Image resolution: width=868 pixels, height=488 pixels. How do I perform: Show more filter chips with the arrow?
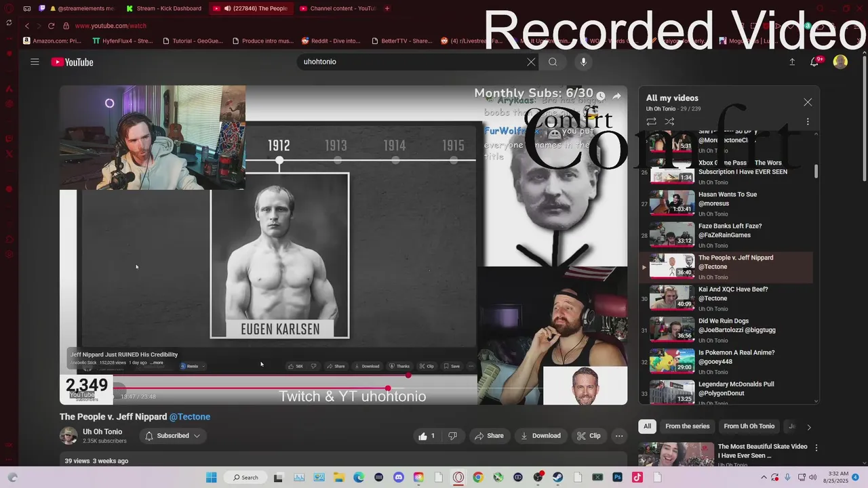tap(808, 427)
